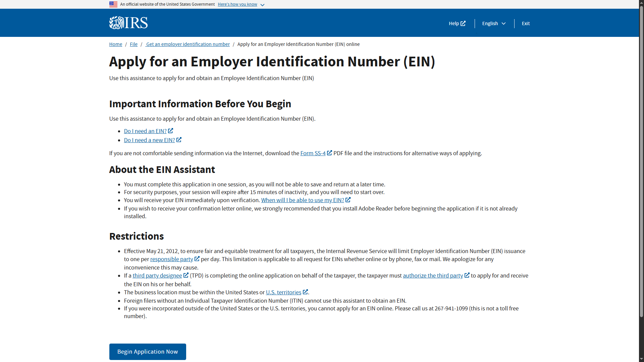Click external link icon after "Do I need an EIN?"
The height and width of the screenshot is (362, 644).
pyautogui.click(x=170, y=130)
